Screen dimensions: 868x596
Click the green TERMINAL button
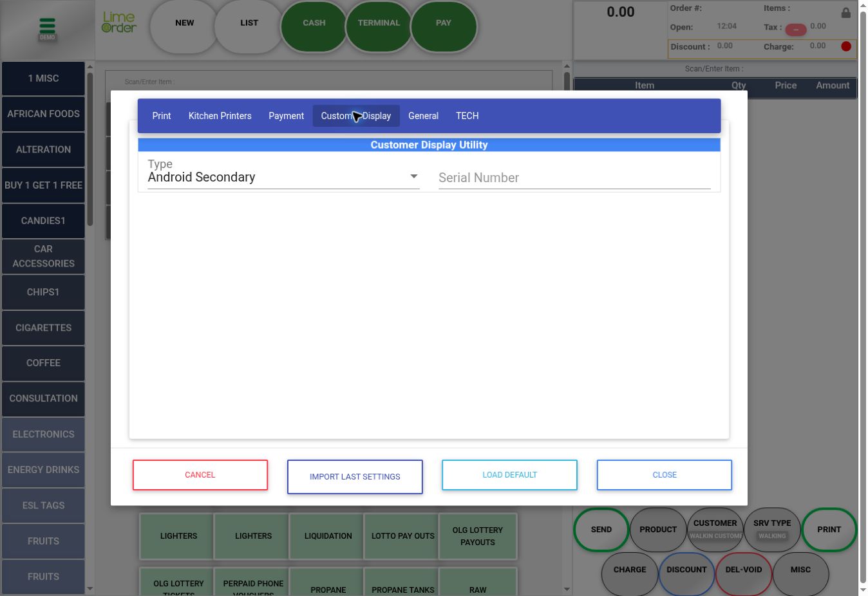coord(379,26)
